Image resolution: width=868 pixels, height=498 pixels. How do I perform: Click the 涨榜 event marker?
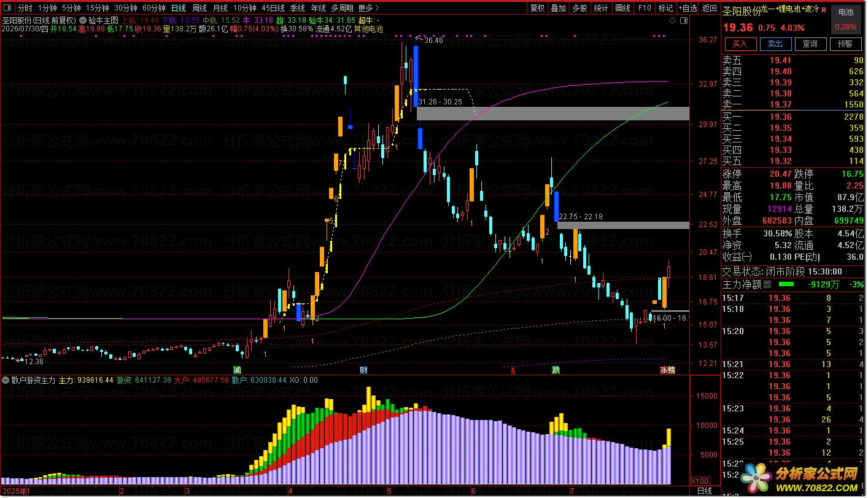667,370
